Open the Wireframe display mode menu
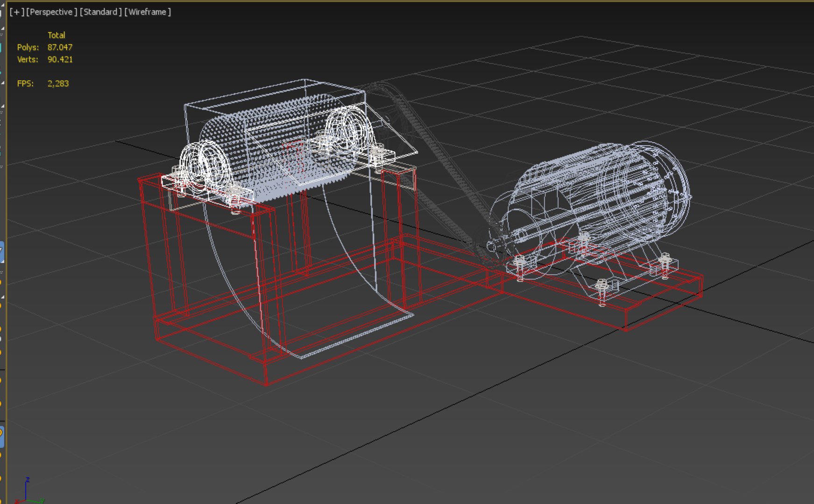This screenshot has height=504, width=814. (148, 12)
